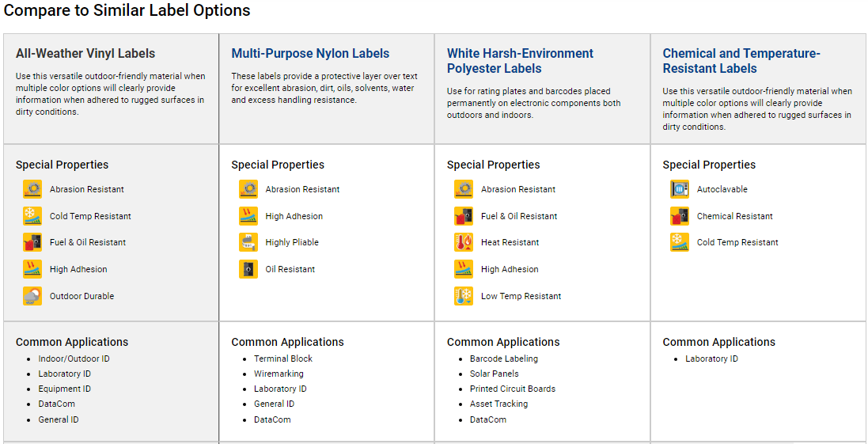This screenshot has width=868, height=444.
Task: Open Multi-Purpose Nylon Labels link
Action: (x=310, y=54)
